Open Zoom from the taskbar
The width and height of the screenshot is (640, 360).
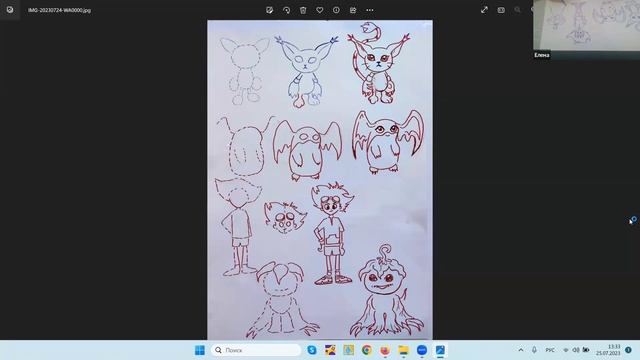[x=422, y=350]
